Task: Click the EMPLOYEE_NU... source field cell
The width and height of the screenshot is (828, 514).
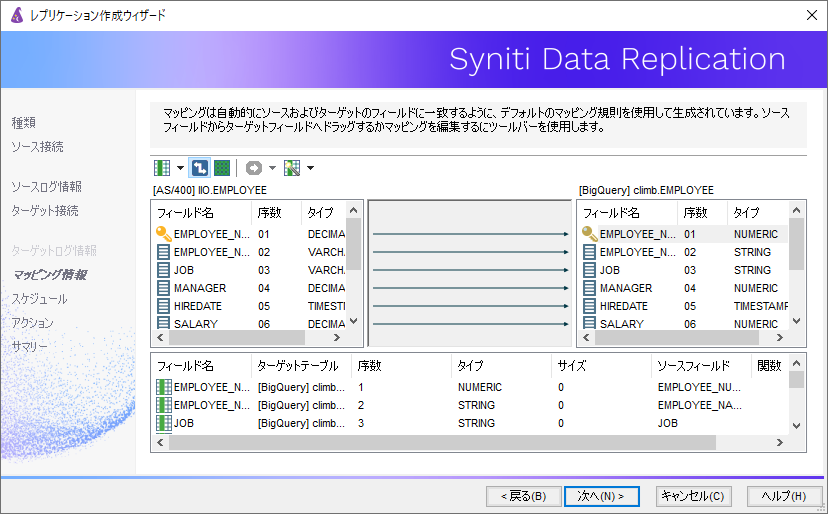Action: click(x=699, y=387)
